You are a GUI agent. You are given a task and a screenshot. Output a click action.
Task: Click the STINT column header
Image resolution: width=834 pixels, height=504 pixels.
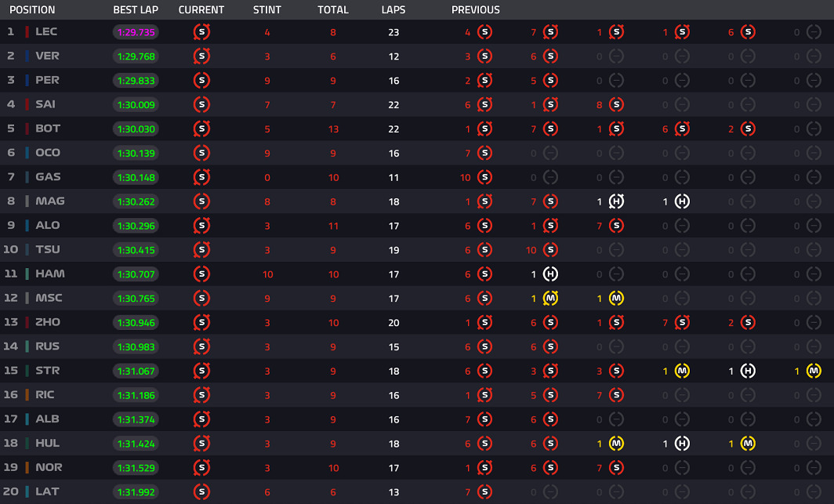click(x=267, y=9)
